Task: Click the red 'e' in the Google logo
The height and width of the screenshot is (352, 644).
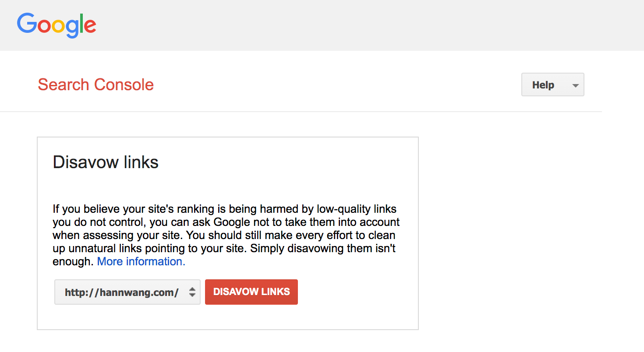Action: coord(90,26)
